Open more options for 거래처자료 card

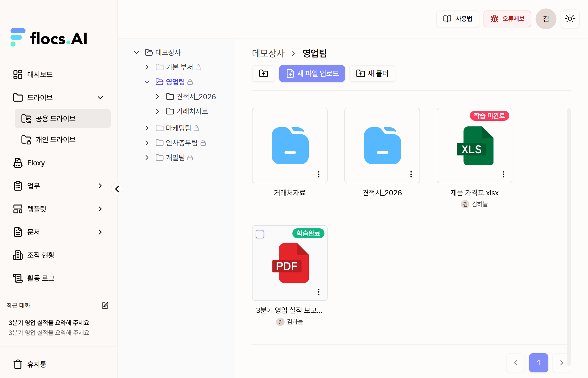[319, 174]
